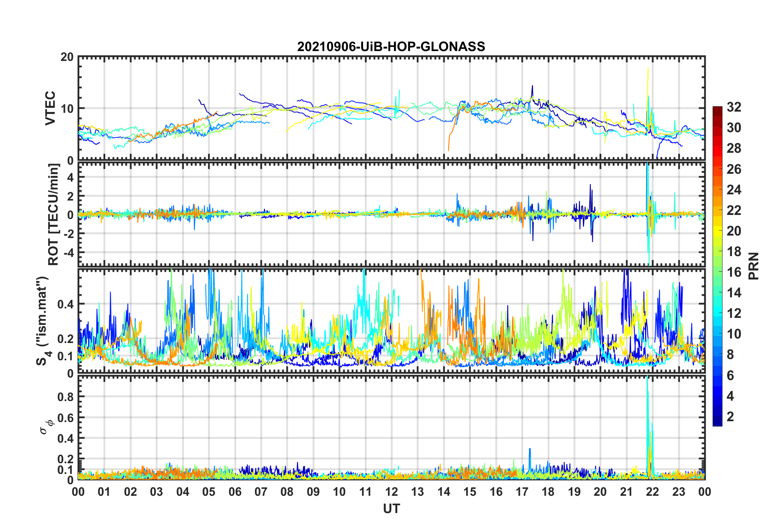The height and width of the screenshot is (532, 783).
Task: Select colorbar tick label "28"
Action: point(734,148)
